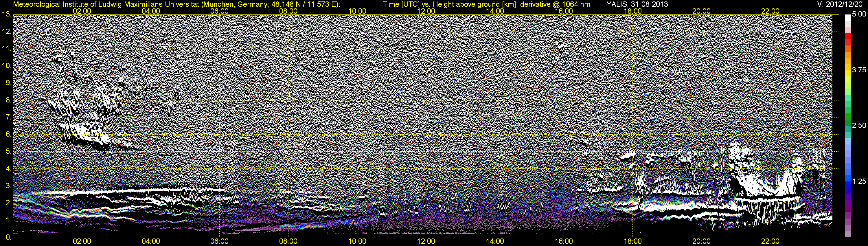The height and width of the screenshot is (246, 868).
Task: Click the 06:00 label on the top time axis
Action: 219,11
